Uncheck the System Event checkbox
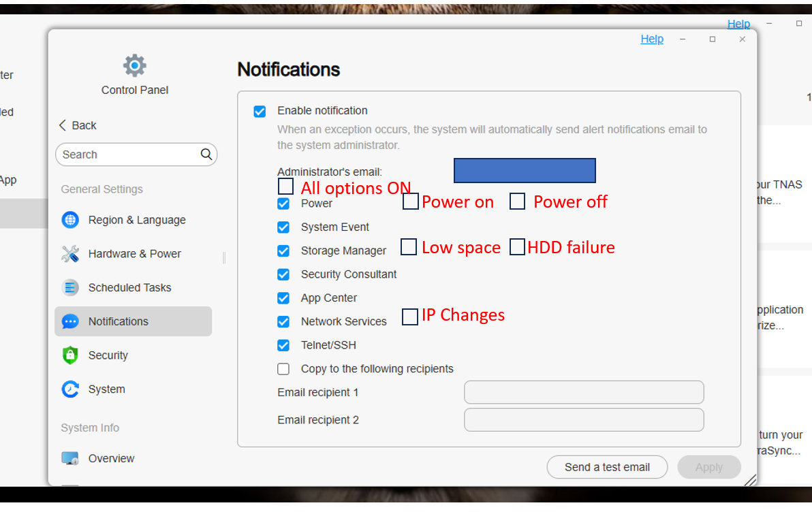 coord(283,227)
